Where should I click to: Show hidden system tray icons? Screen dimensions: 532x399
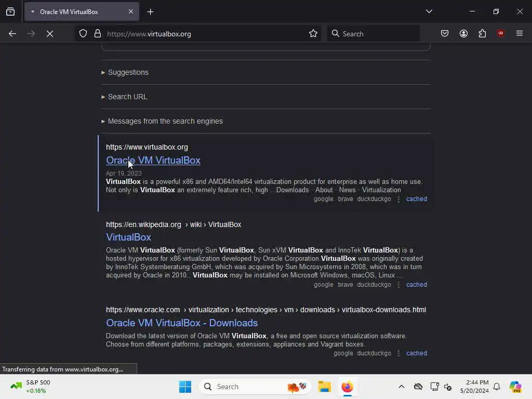coord(402,387)
